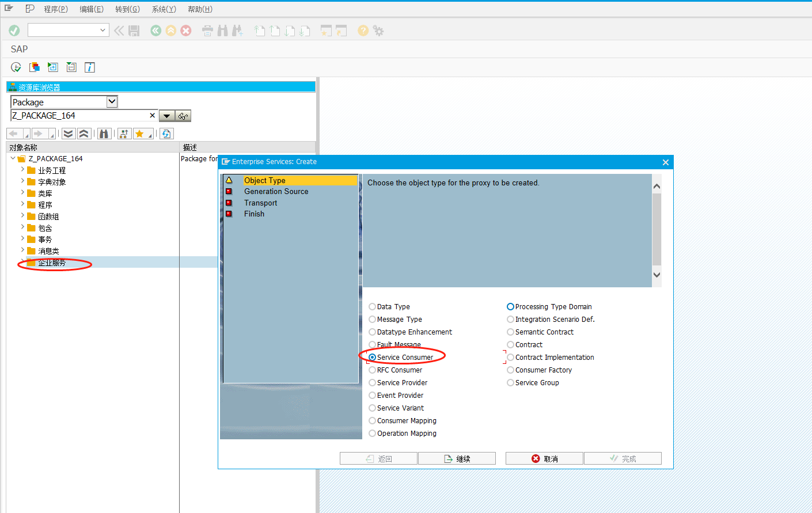
Task: Click the Execute clock icon under SAP title
Action: point(16,67)
